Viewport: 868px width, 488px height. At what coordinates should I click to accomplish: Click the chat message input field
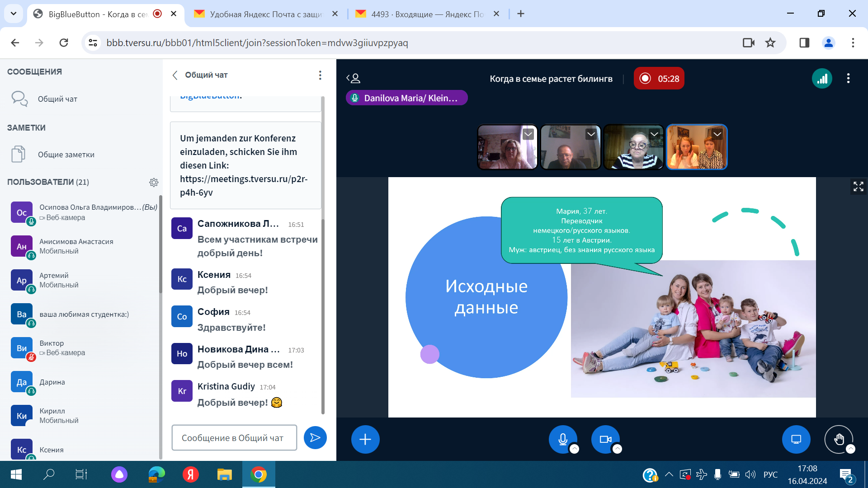(x=234, y=437)
